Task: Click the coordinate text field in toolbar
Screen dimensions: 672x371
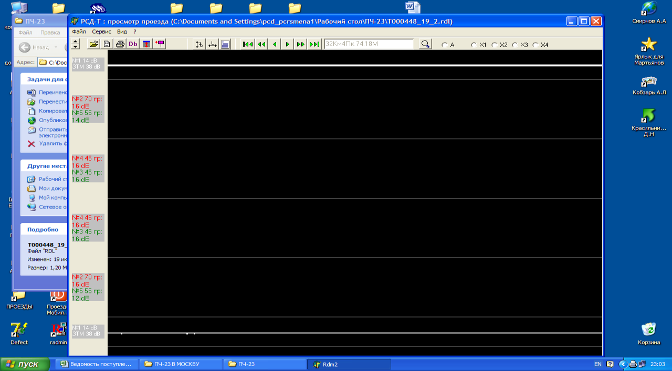Action: coord(369,44)
